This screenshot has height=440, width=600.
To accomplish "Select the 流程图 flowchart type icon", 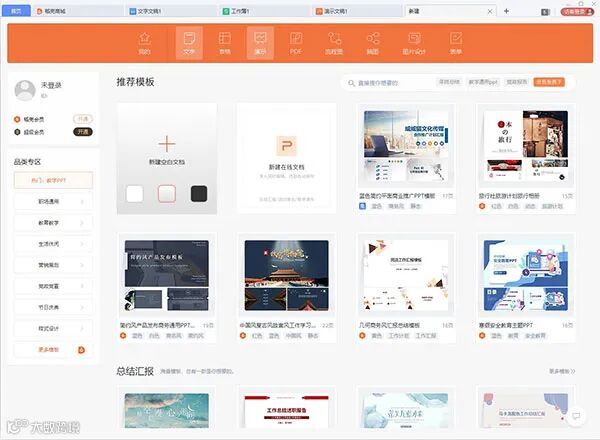I will click(x=334, y=38).
